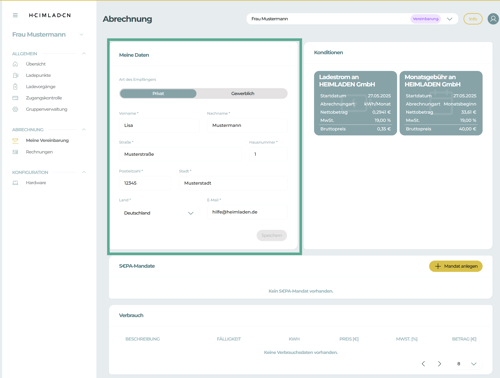500x378 pixels.
Task: Go to next page of Verbrauch table
Action: pyautogui.click(x=439, y=364)
